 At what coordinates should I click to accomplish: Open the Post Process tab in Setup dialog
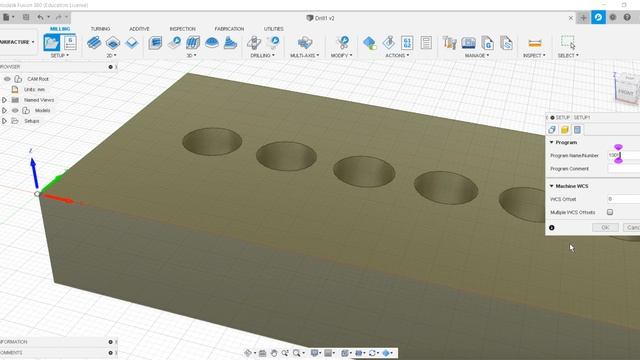pyautogui.click(x=577, y=130)
